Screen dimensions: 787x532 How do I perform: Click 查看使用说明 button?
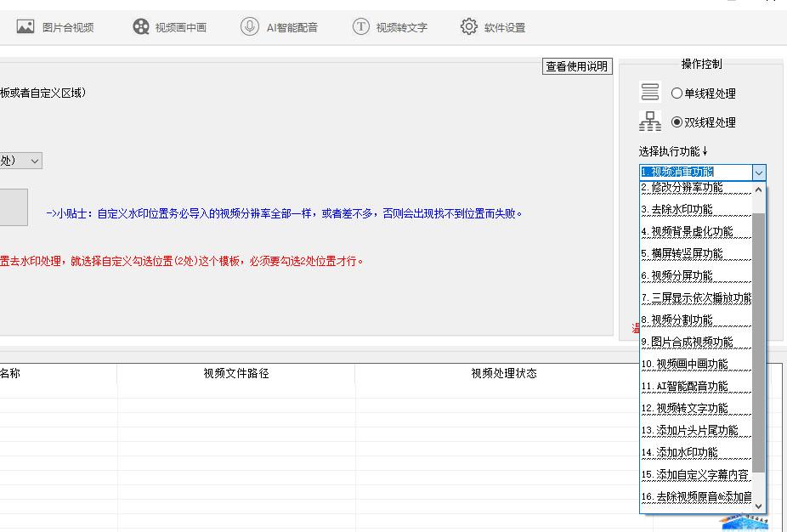click(x=577, y=66)
